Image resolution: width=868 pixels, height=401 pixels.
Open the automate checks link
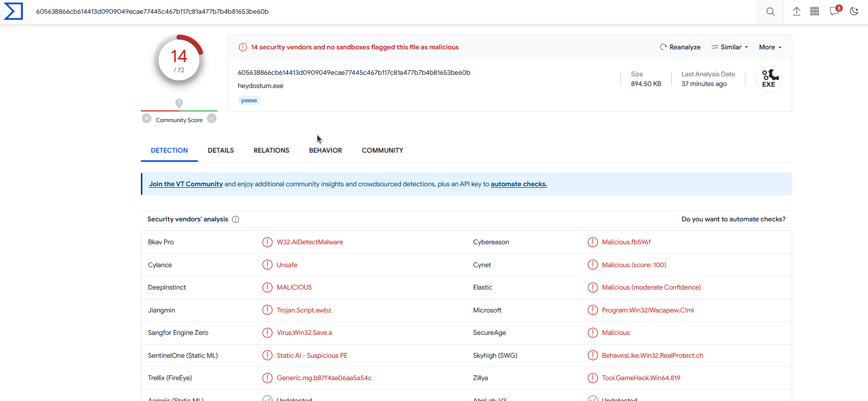519,184
